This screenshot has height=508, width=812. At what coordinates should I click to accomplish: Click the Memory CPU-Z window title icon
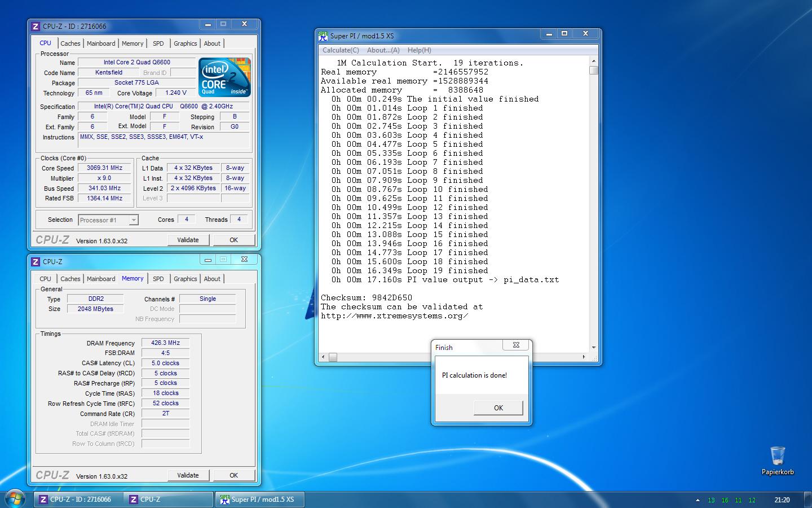coord(36,262)
